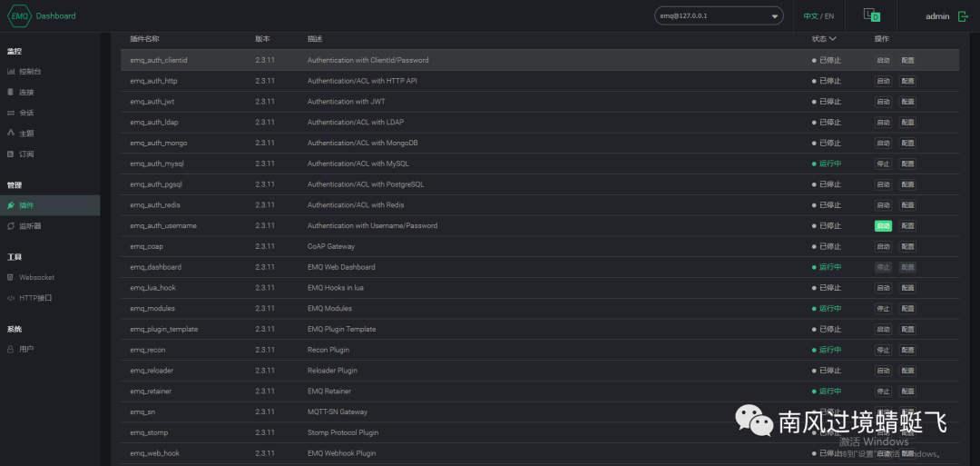The height and width of the screenshot is (466, 980).
Task: Configure the emq_auth_clientid plugin
Action: coord(907,60)
